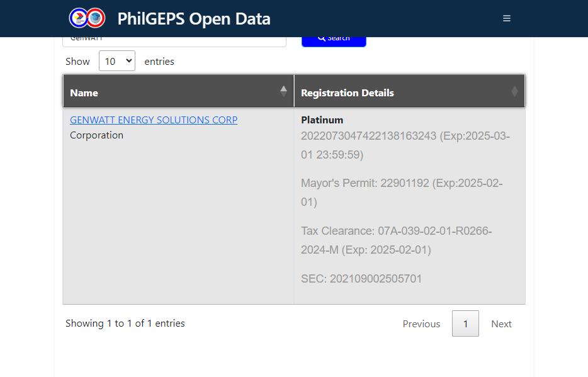Click the Name column header
Image resolution: width=588 pixels, height=377 pixels.
point(84,93)
